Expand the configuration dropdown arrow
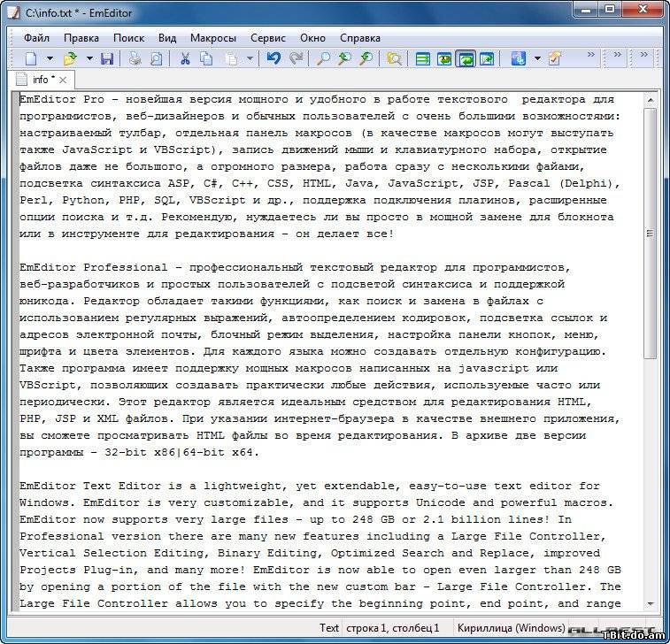 (537, 58)
